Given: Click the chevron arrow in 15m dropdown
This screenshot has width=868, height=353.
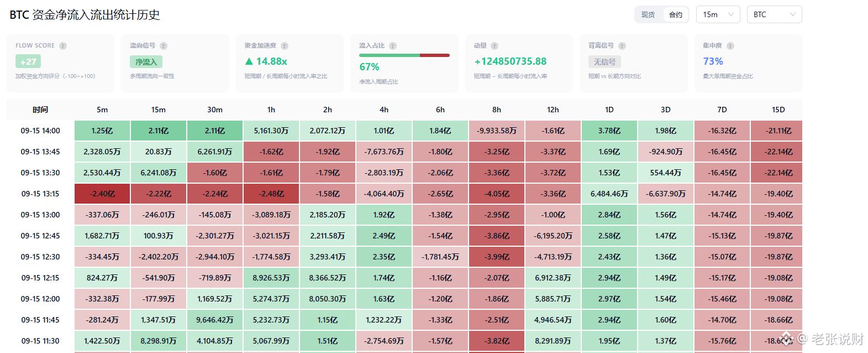Looking at the screenshot, I should [731, 14].
